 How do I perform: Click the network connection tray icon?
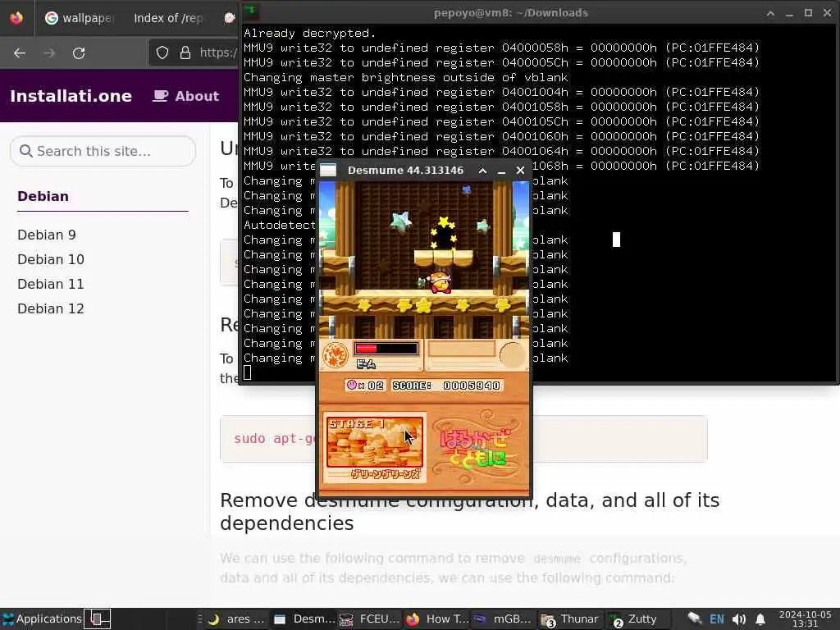click(x=694, y=619)
